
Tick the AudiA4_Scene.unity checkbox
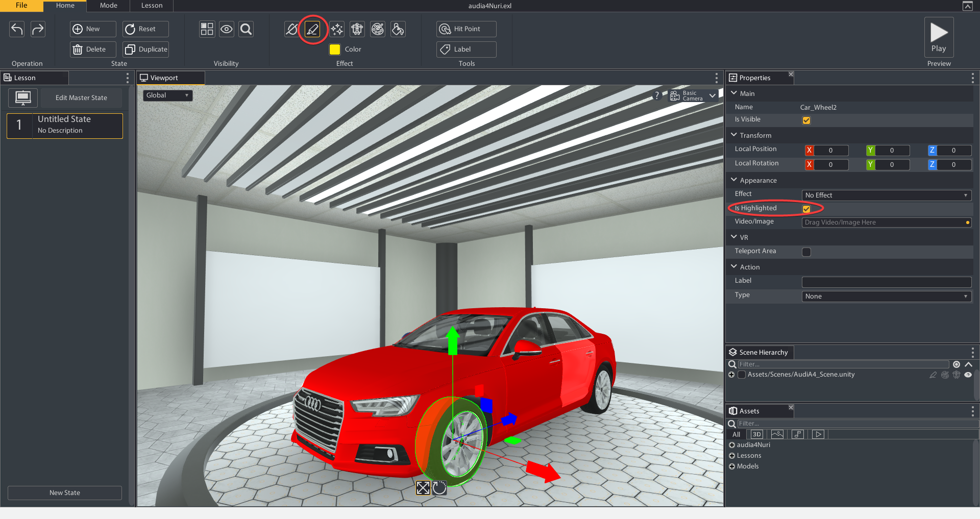click(x=742, y=375)
